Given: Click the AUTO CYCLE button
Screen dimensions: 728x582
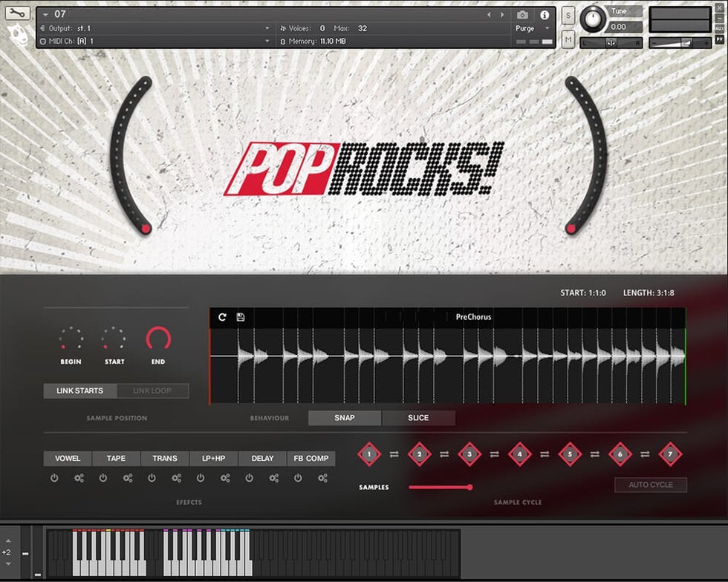Looking at the screenshot, I should click(650, 485).
